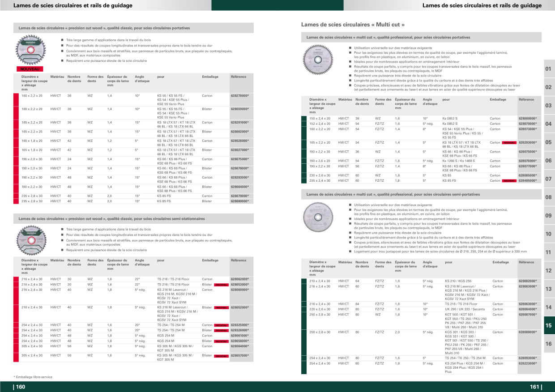The height and width of the screenshot is (392, 555).
Task: Click the NOUVEAU badge beside reference 628325000
Action: pyautogui.click(x=222, y=325)
